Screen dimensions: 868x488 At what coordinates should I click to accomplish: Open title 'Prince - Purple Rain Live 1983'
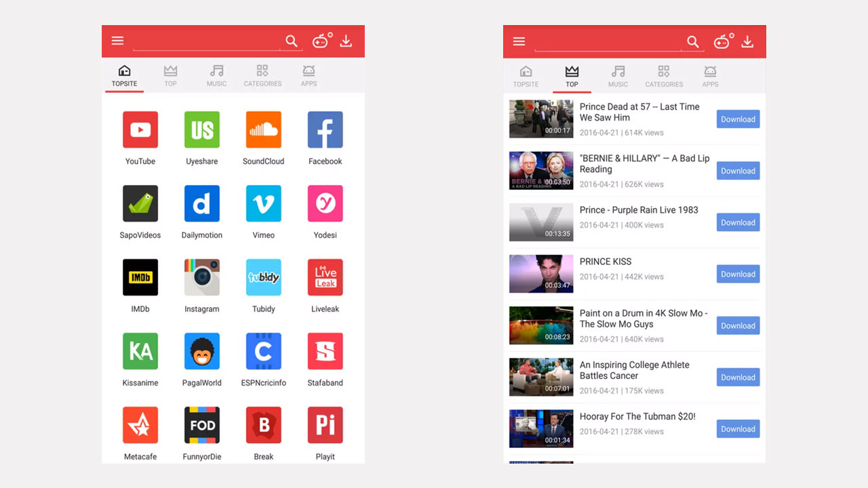639,210
